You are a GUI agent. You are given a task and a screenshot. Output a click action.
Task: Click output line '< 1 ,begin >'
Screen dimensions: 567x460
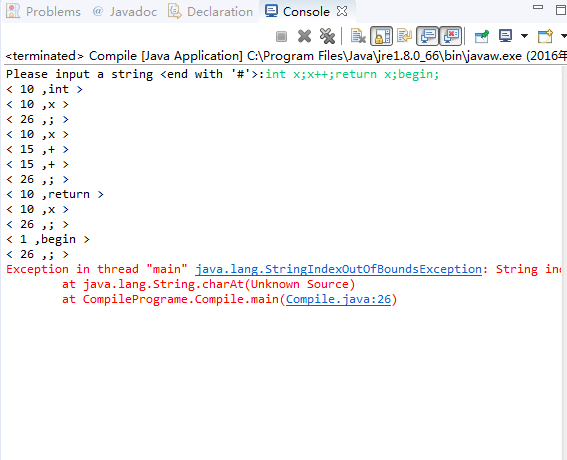coord(48,239)
